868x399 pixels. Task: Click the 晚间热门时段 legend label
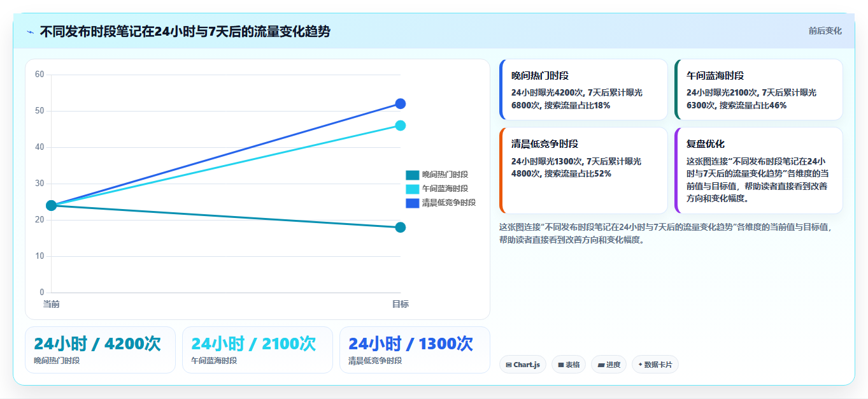click(445, 175)
